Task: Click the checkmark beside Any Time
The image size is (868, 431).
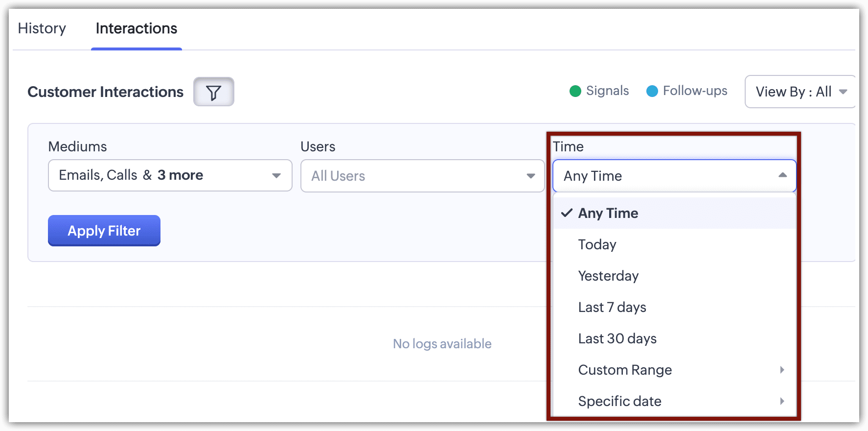Action: click(567, 213)
